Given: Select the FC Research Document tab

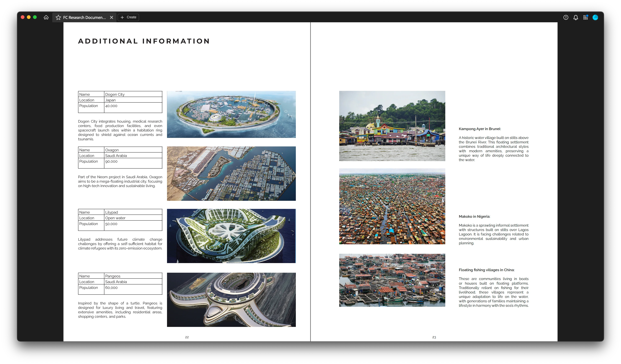Looking at the screenshot, I should pos(84,18).
